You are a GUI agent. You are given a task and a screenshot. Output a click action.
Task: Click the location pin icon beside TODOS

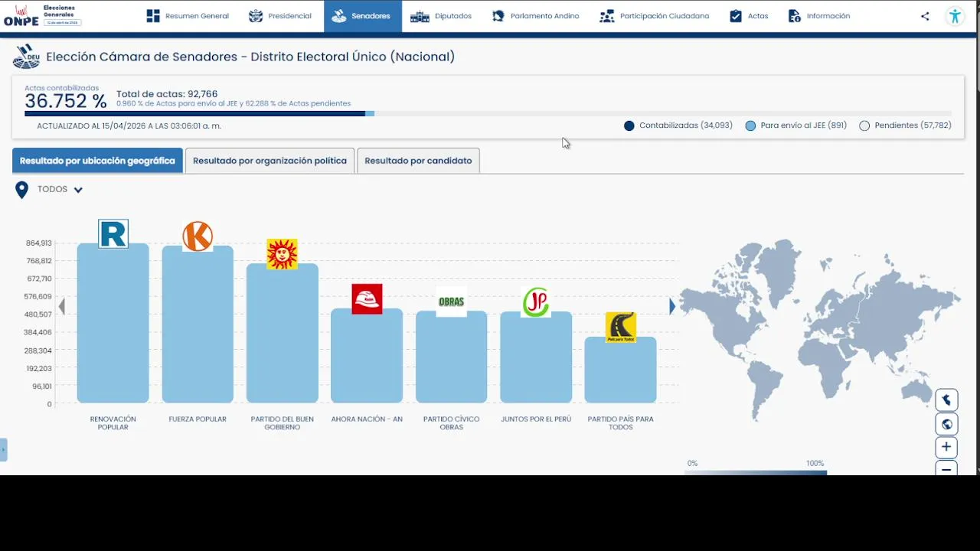pos(21,190)
